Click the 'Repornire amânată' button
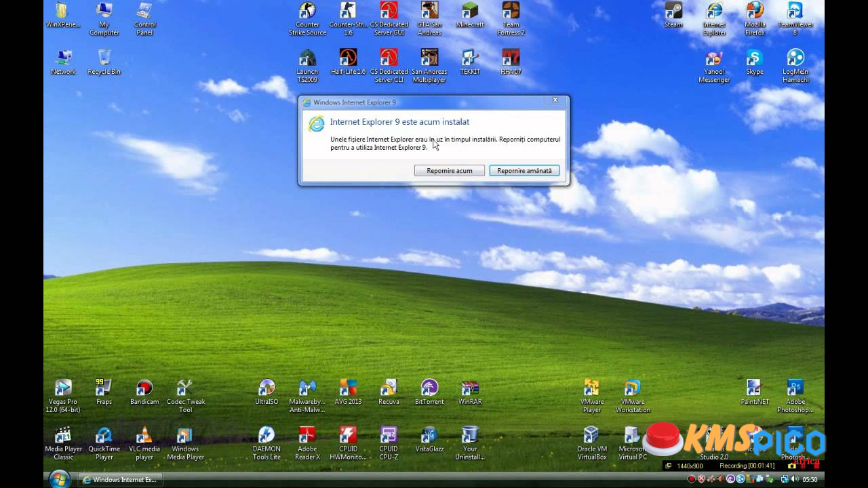The height and width of the screenshot is (488, 868). tap(524, 171)
